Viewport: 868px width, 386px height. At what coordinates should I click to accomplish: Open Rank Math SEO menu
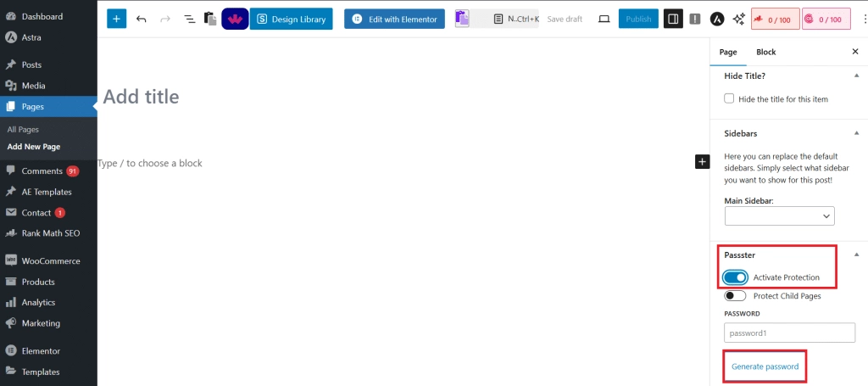(48, 233)
